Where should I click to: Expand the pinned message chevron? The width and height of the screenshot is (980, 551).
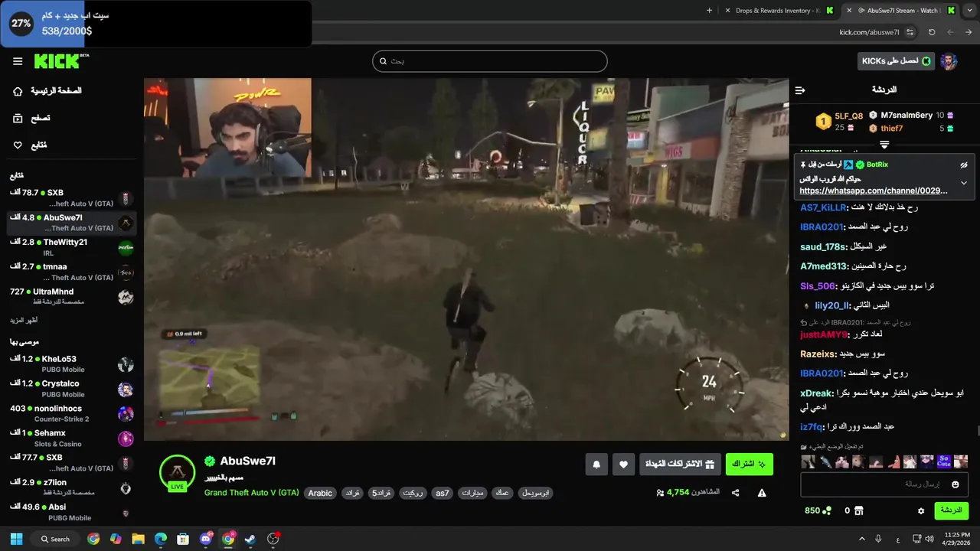(964, 183)
